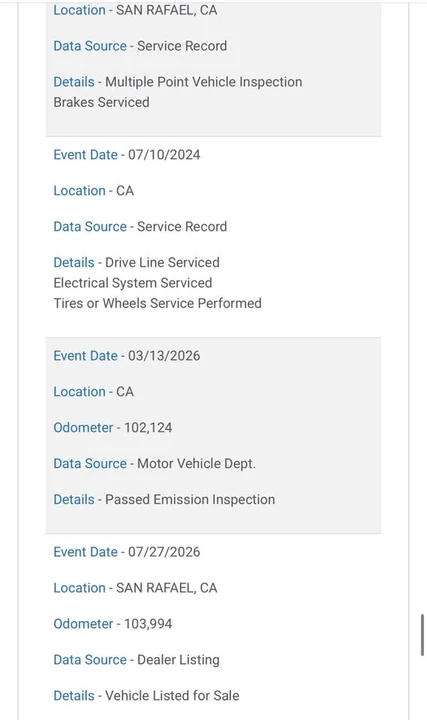Click Location CA under 07/10/2024 event
427x720 pixels.
(x=94, y=191)
